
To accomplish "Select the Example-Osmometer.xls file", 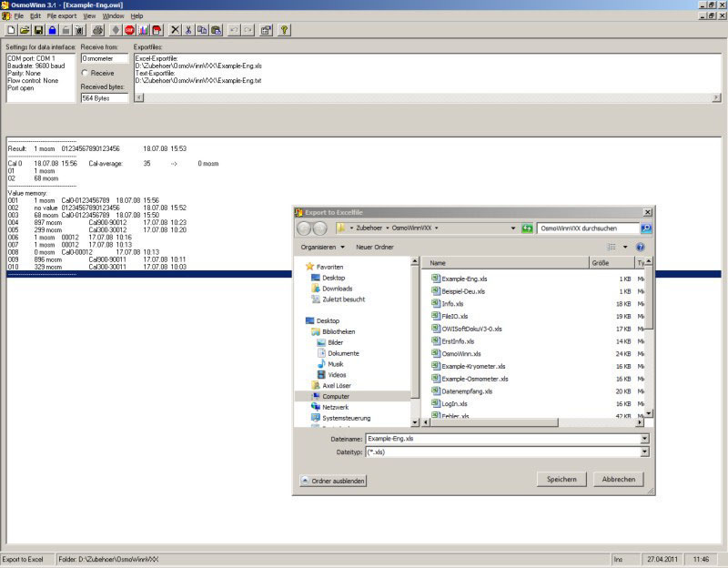I will click(x=474, y=379).
